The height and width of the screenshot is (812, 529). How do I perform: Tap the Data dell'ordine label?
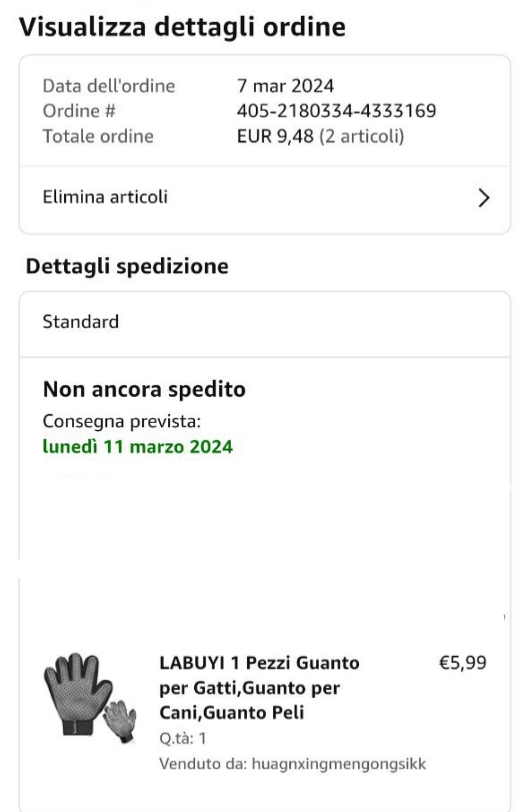[x=109, y=86]
